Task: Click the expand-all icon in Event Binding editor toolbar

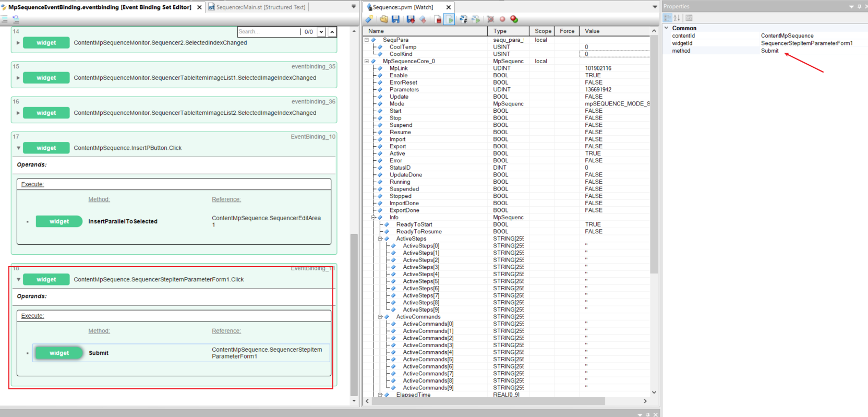Action: [x=4, y=19]
